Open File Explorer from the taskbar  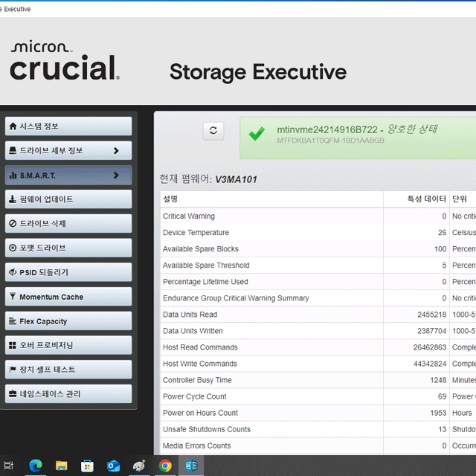coord(61,466)
